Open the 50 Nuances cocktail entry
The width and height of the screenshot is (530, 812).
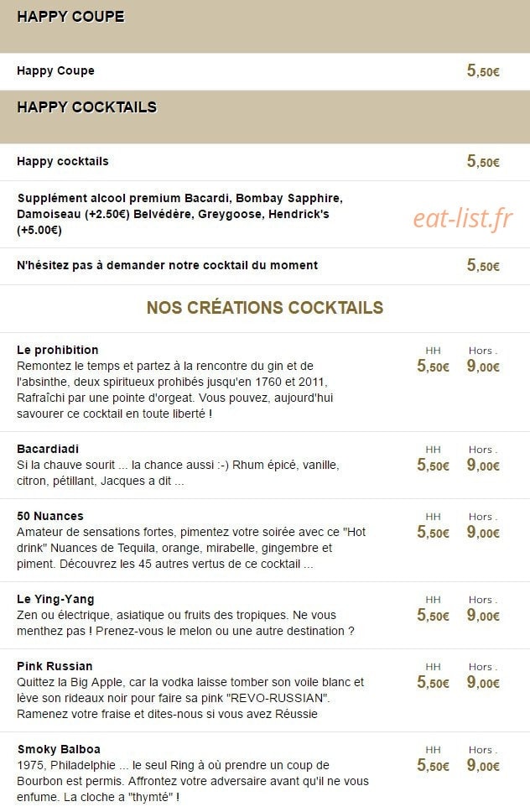coord(50,516)
